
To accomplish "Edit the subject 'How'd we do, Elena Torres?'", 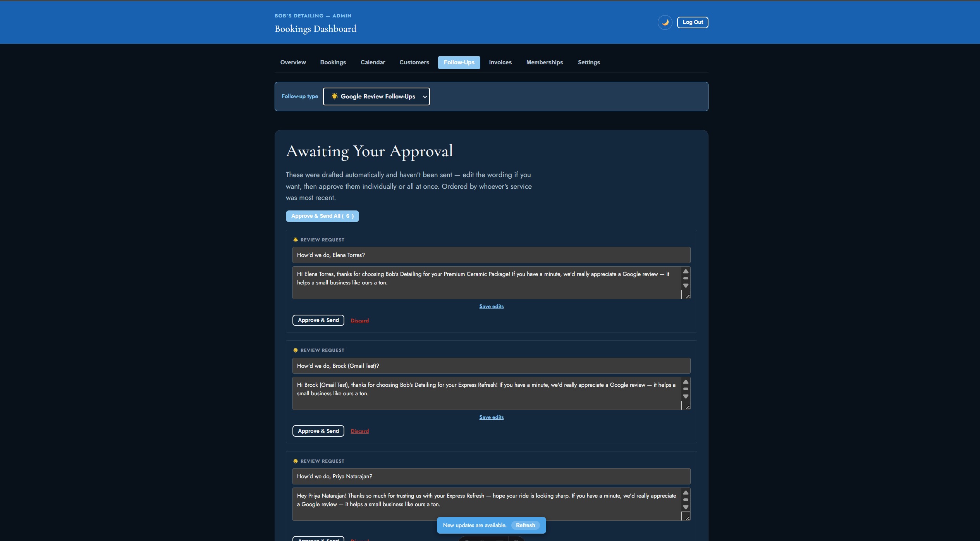I will click(491, 255).
